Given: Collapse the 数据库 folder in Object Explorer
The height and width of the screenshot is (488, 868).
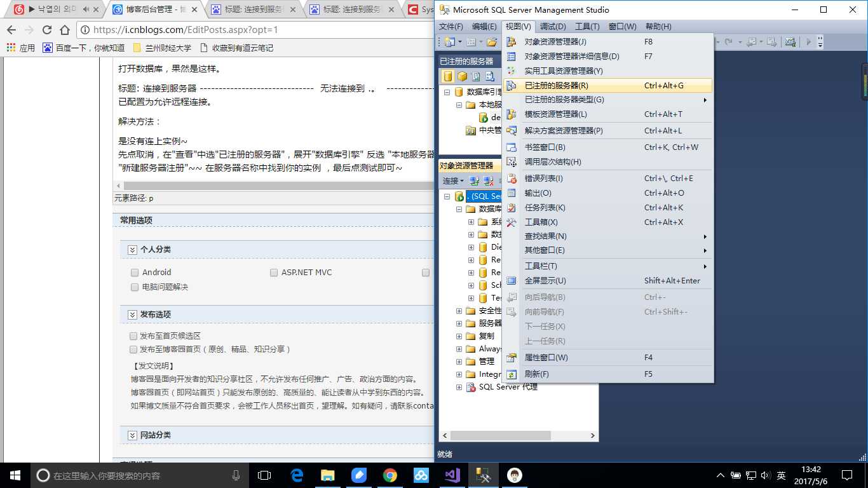Looking at the screenshot, I should coord(459,209).
